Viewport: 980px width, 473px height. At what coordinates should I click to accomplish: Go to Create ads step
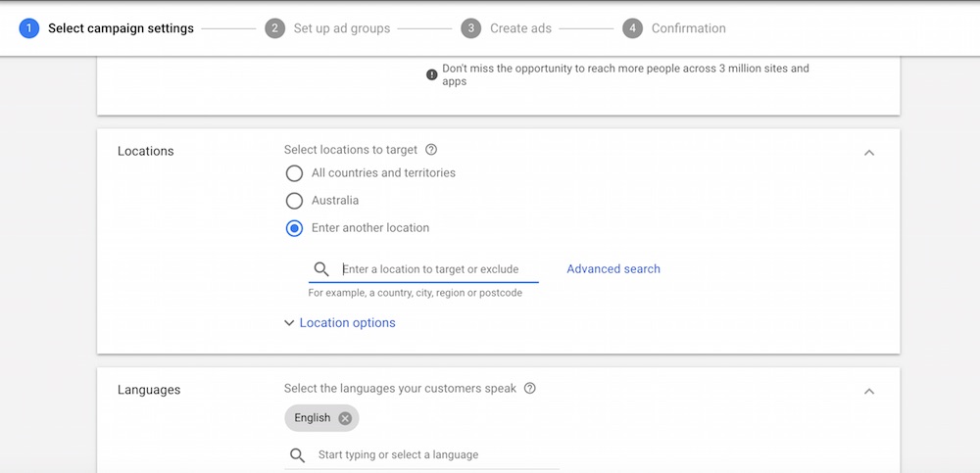pos(520,28)
